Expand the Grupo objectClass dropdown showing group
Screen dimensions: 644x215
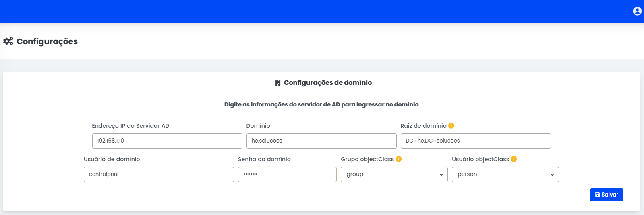394,174
